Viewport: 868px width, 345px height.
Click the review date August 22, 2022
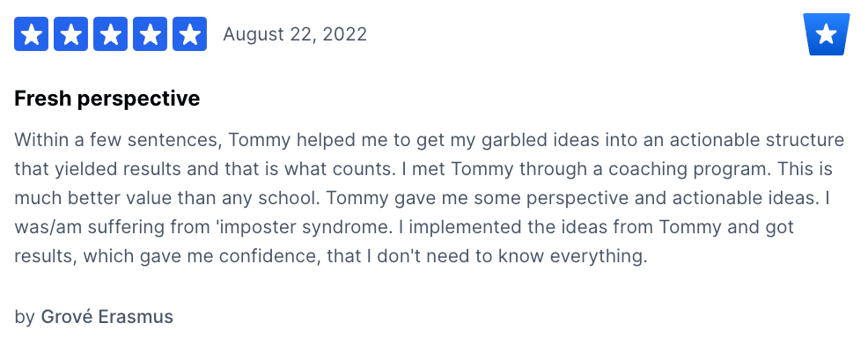pyautogui.click(x=295, y=34)
